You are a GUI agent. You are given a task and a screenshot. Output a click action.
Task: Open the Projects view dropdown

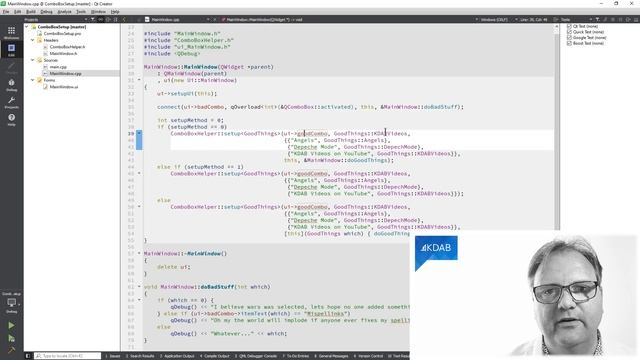pyautogui.click(x=56, y=19)
